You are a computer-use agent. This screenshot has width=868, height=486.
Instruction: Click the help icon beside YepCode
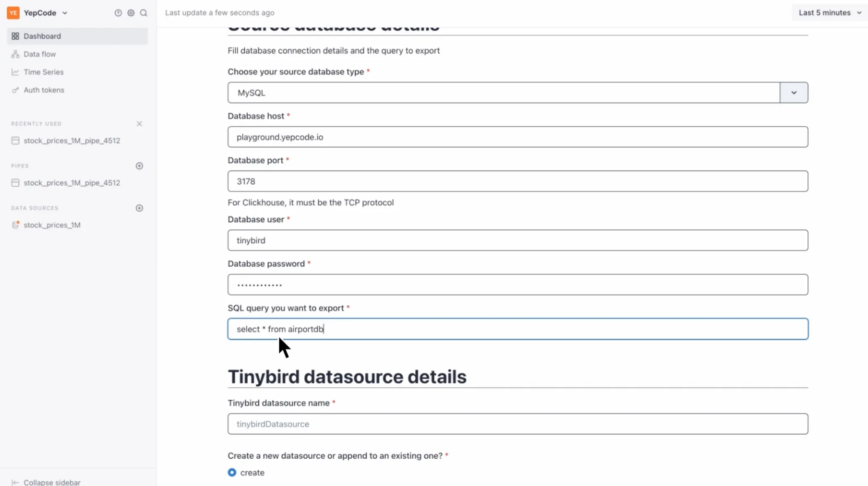pyautogui.click(x=118, y=13)
